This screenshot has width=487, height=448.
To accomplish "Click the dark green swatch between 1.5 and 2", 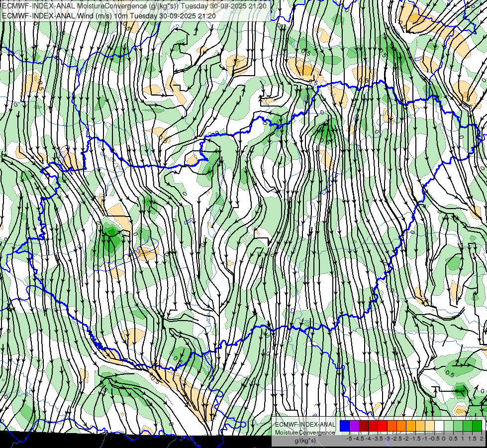I will pyautogui.click(x=477, y=426).
